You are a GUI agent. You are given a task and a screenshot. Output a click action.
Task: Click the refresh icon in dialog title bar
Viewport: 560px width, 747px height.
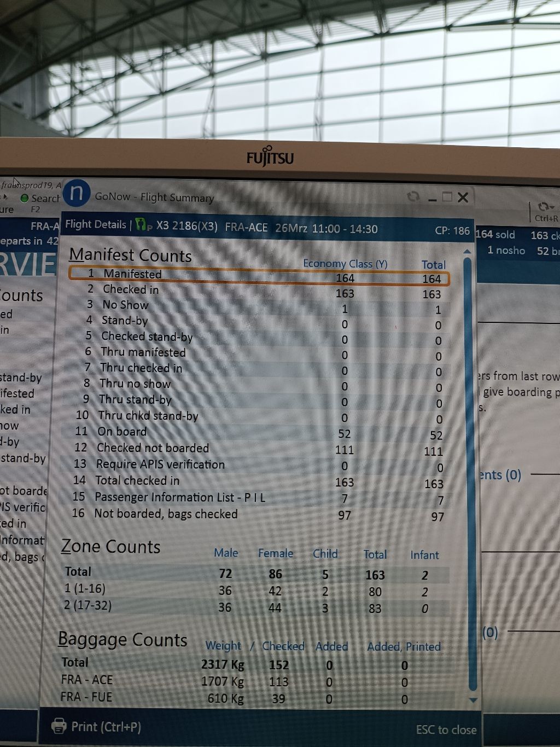(x=413, y=196)
